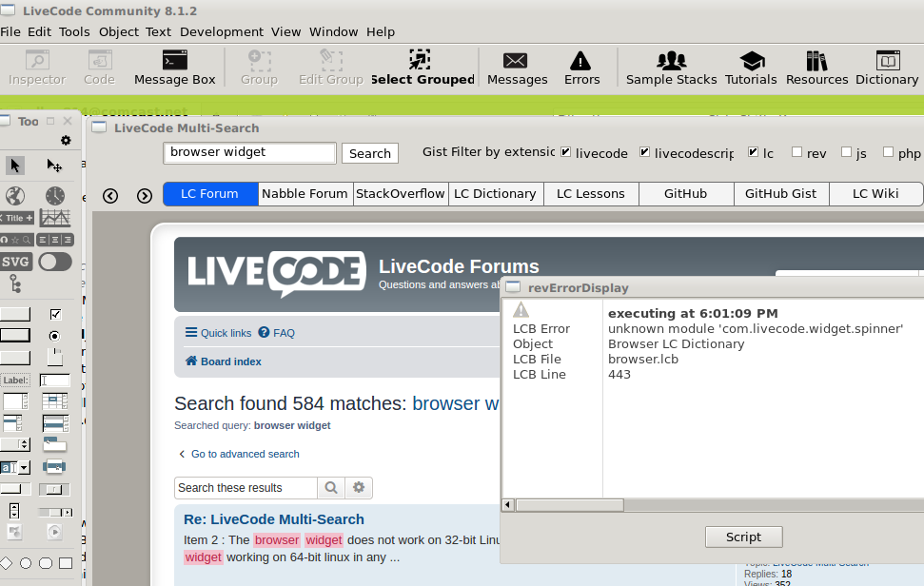Toggle Select Grouped in the toolbar
Viewport: 924px width, 586px height.
422,68
